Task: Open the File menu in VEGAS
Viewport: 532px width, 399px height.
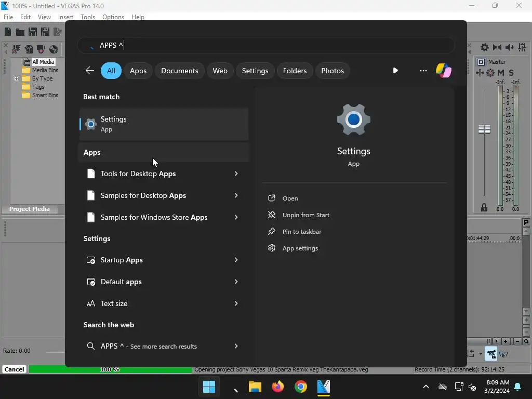Action: point(8,17)
